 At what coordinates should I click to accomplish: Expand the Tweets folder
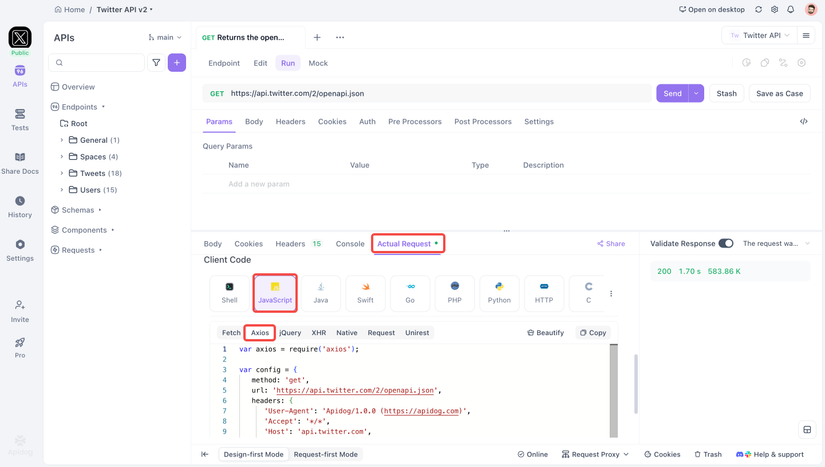(x=62, y=173)
